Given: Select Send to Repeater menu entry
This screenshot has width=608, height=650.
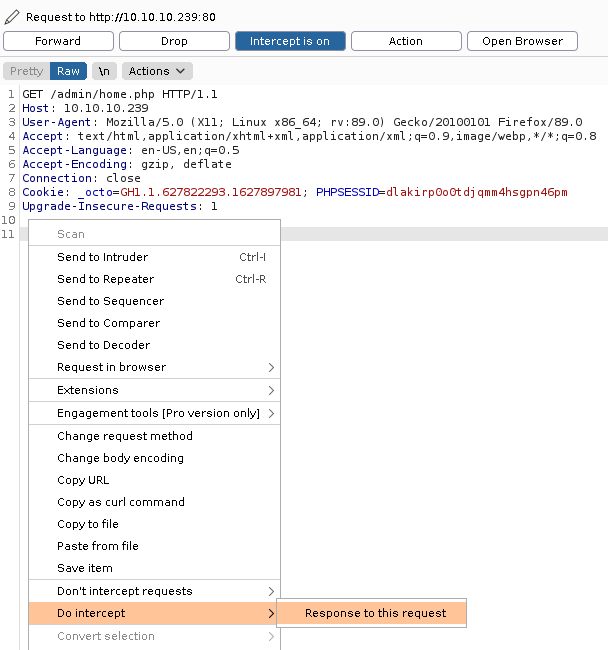Looking at the screenshot, I should (105, 279).
